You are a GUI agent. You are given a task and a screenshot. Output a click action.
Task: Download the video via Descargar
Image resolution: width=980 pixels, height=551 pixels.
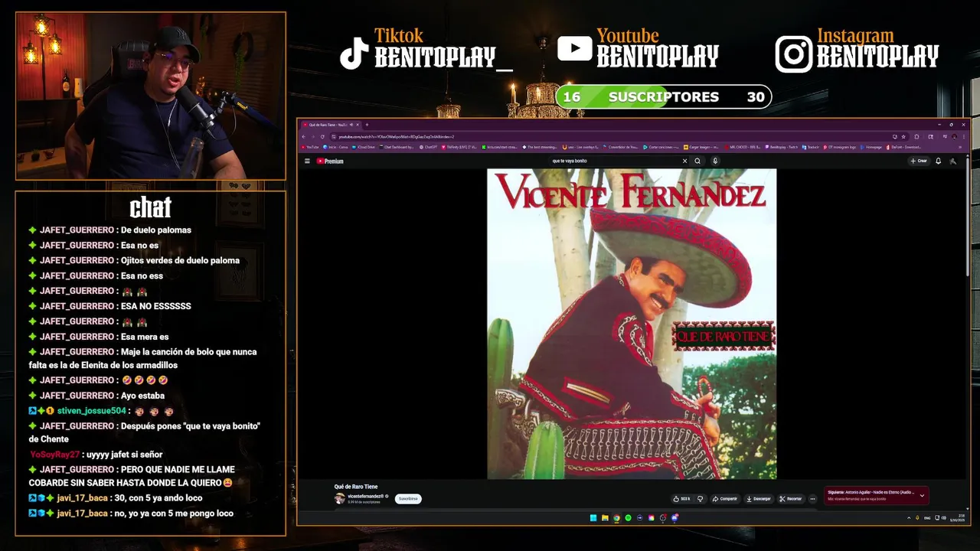tap(758, 499)
